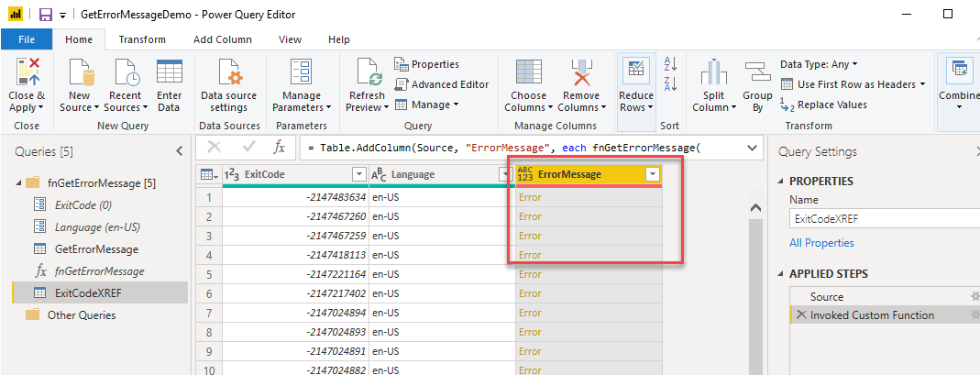Confirm formula with checkmark icon

(x=248, y=148)
